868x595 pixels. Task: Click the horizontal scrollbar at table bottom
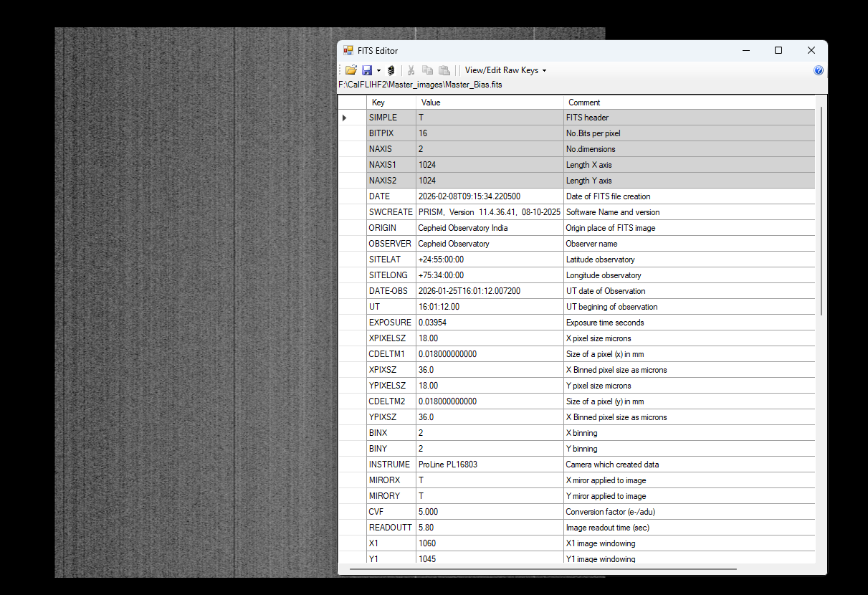(543, 569)
